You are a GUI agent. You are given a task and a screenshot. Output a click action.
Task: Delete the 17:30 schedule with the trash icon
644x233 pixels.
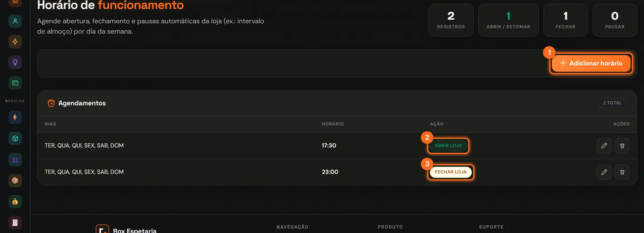pos(622,146)
